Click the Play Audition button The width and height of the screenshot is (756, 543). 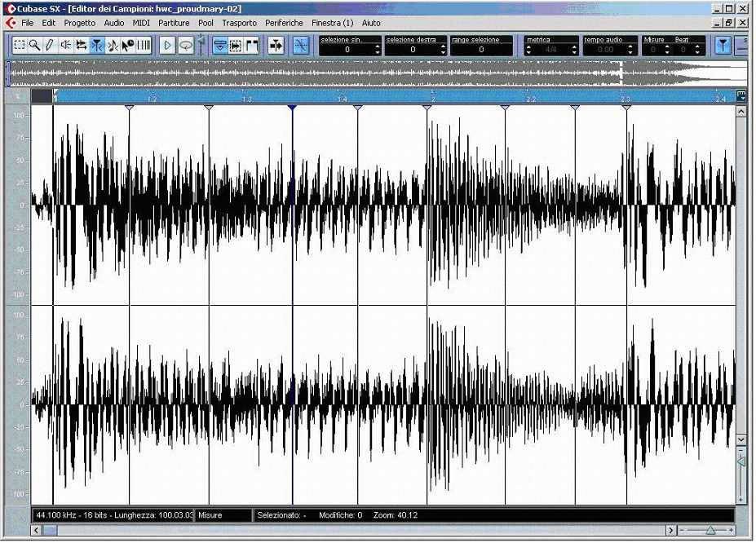[168, 46]
